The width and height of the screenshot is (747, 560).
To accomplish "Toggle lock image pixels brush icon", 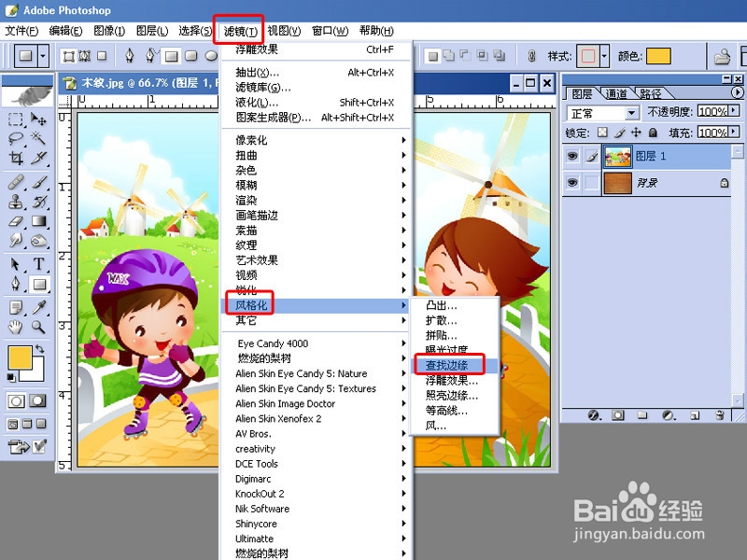I will pos(619,132).
